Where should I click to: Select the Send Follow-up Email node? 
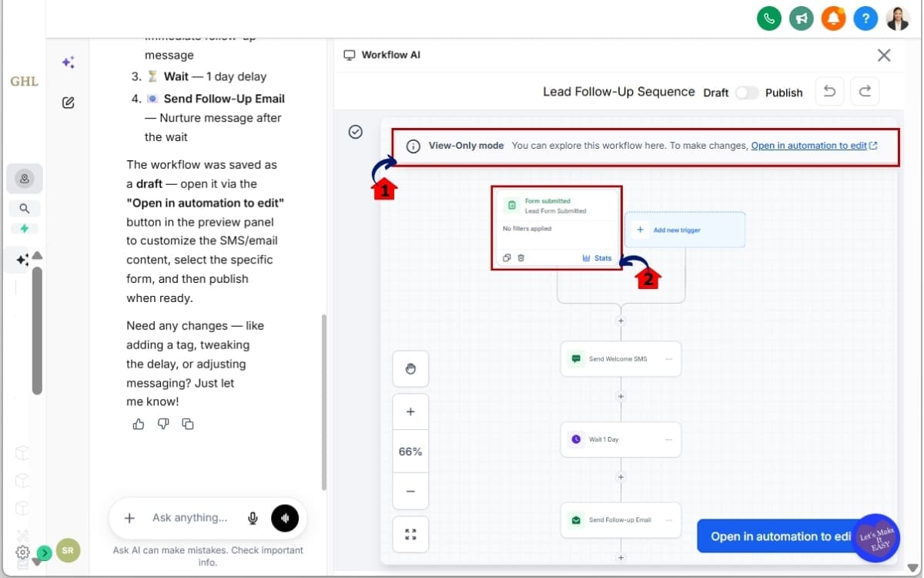pos(621,520)
